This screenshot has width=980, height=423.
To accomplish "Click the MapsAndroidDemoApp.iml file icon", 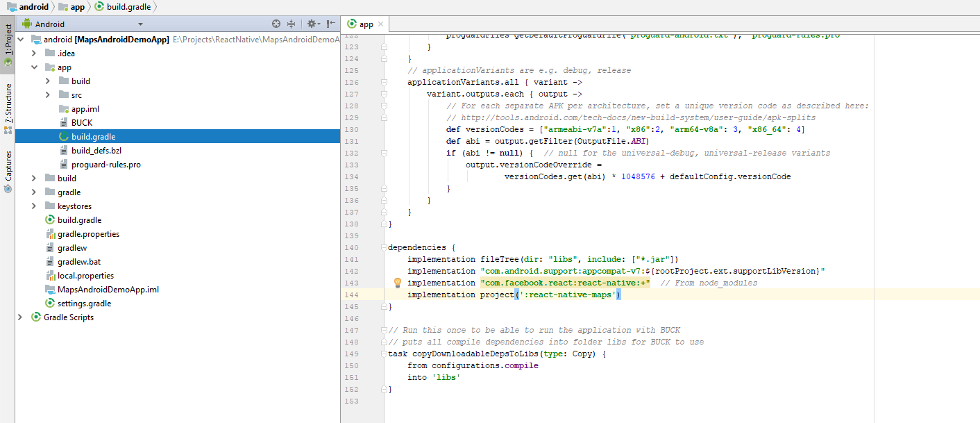I will (50, 290).
